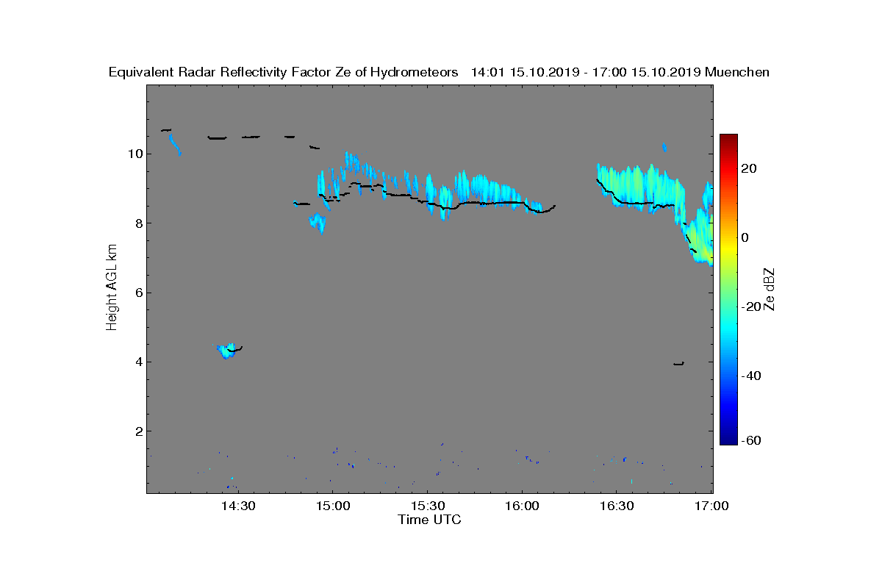
Task: Click the colorbar label 0
Action: 745,237
